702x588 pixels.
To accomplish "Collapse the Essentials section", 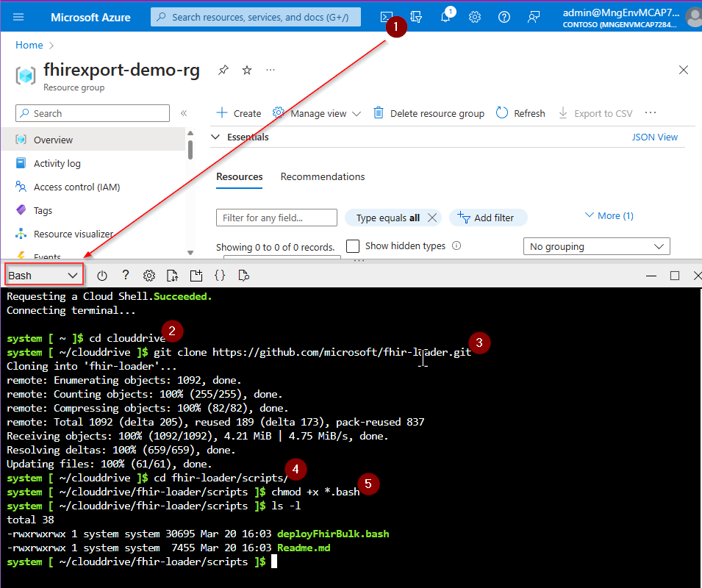I will [x=216, y=137].
